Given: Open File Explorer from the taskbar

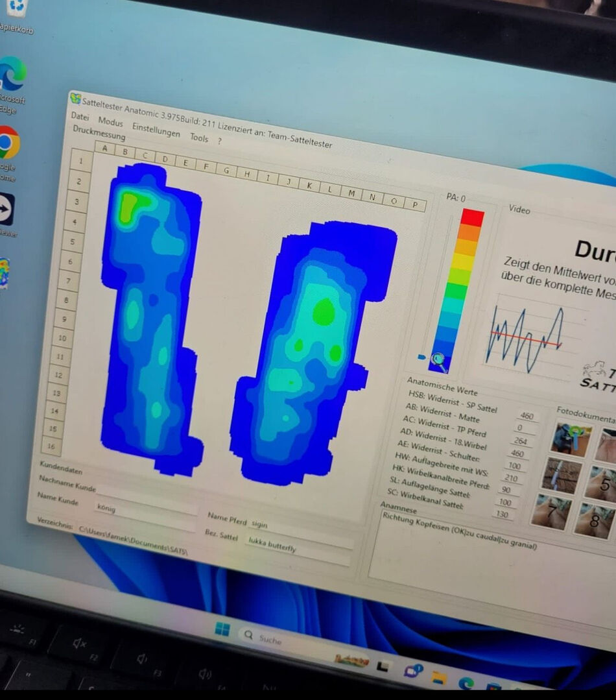Looking at the screenshot, I should pyautogui.click(x=439, y=678).
